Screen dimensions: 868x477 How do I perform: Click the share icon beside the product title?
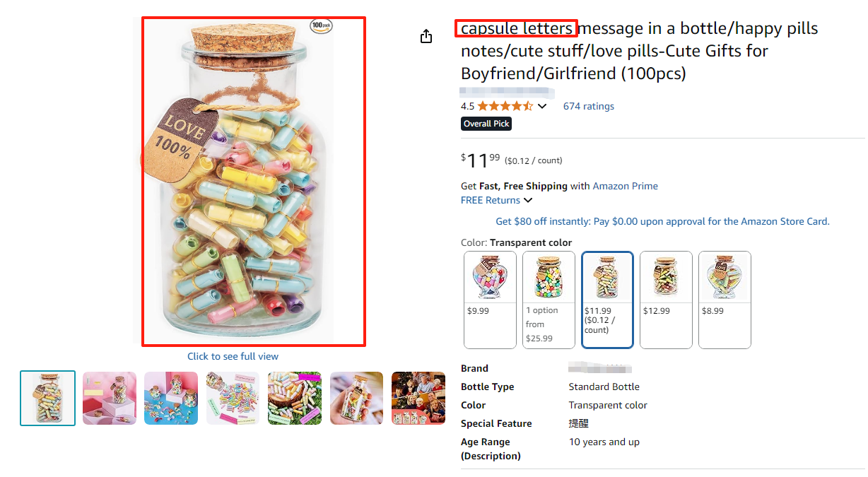tap(426, 35)
